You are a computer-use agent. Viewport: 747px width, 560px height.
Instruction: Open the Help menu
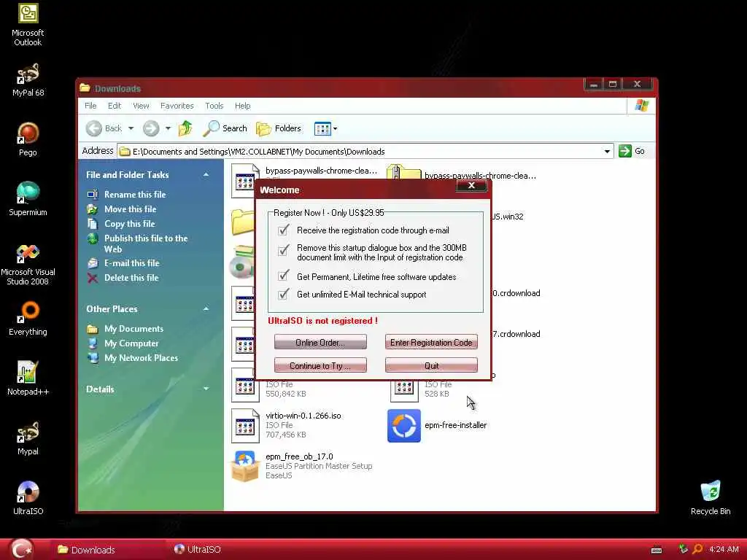(242, 106)
